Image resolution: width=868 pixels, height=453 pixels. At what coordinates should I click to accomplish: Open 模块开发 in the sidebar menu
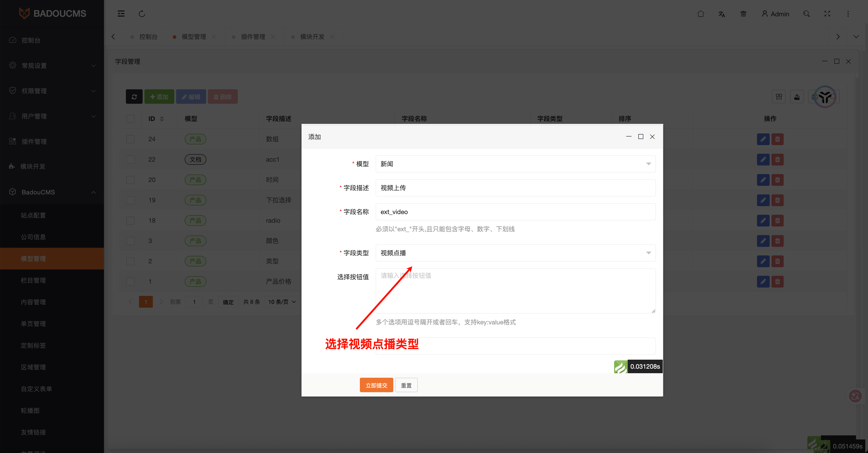(33, 166)
